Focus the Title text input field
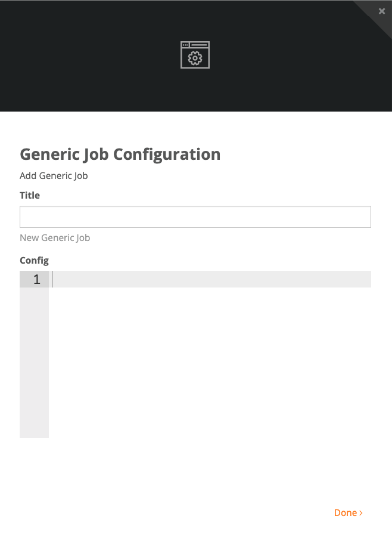Image resolution: width=392 pixels, height=544 pixels. point(195,217)
